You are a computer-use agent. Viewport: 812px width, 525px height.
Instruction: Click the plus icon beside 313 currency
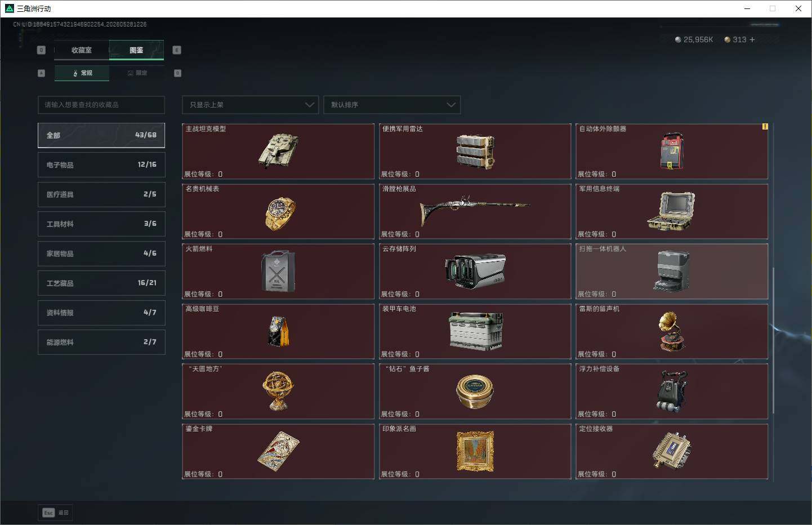[x=752, y=39]
